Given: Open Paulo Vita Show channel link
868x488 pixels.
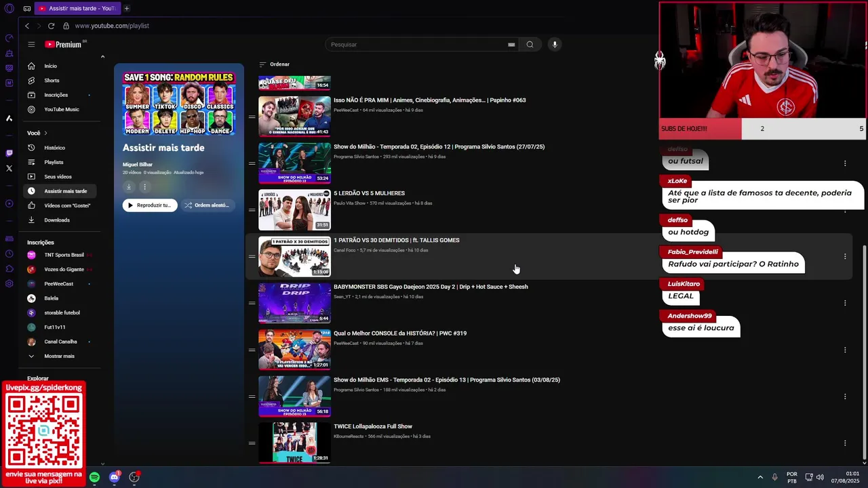Looking at the screenshot, I should tap(350, 203).
